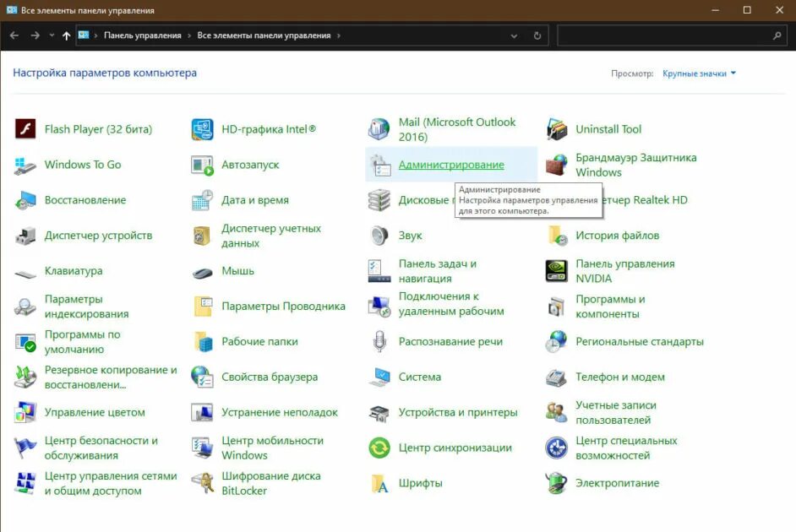Open the Диспетчер устройств icon
Image resolution: width=796 pixels, height=532 pixels.
pos(25,236)
